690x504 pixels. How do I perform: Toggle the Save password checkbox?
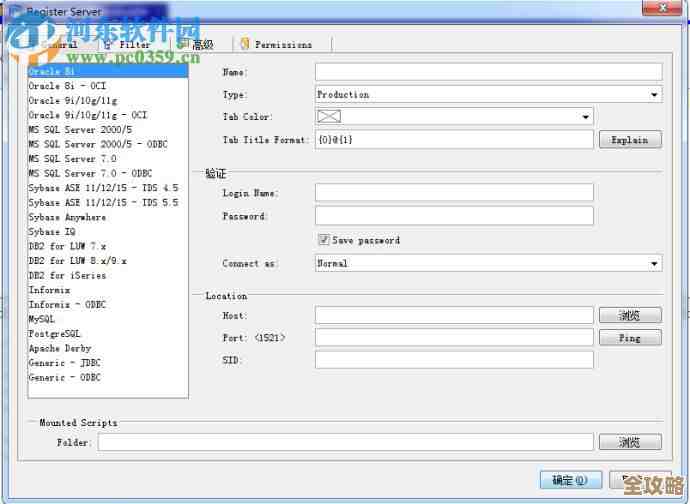(x=323, y=240)
